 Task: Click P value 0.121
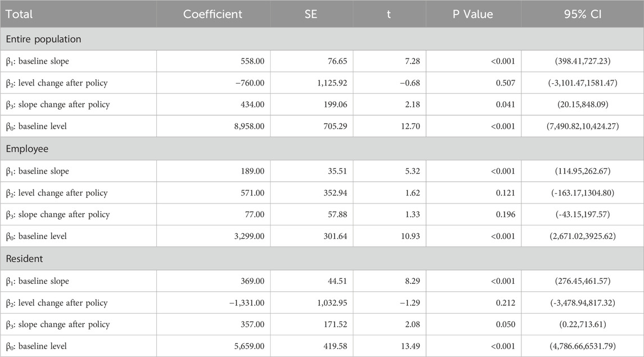pos(505,193)
